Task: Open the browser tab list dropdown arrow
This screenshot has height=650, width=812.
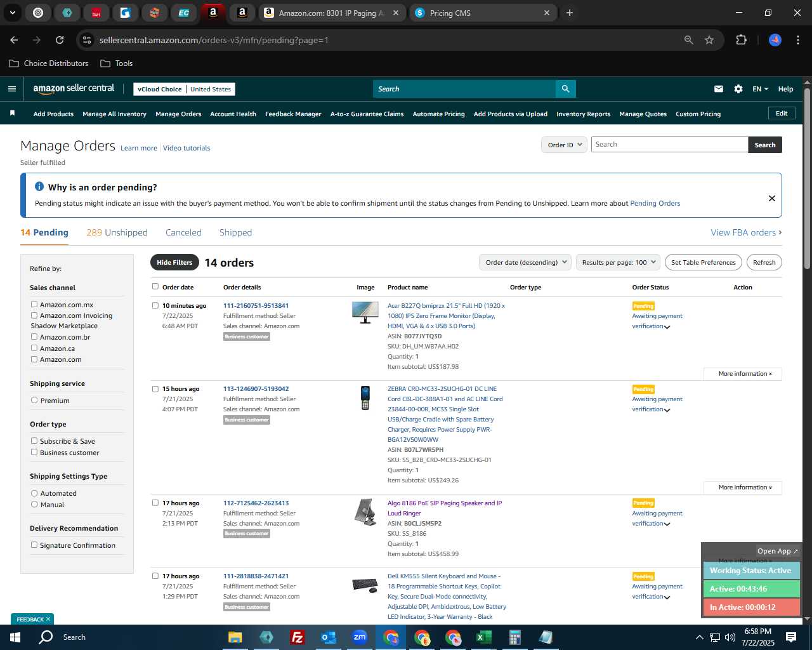Action: tap(12, 13)
